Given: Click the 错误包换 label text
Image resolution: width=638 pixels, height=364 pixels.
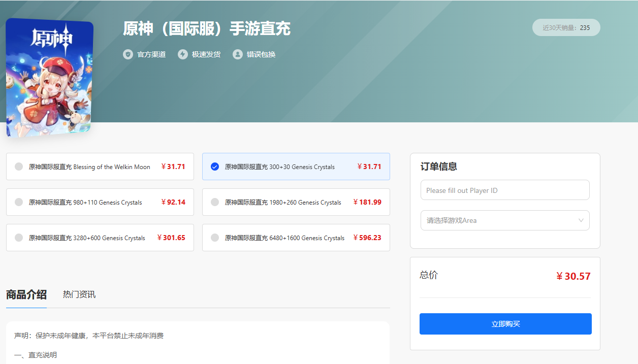Looking at the screenshot, I should 261,54.
